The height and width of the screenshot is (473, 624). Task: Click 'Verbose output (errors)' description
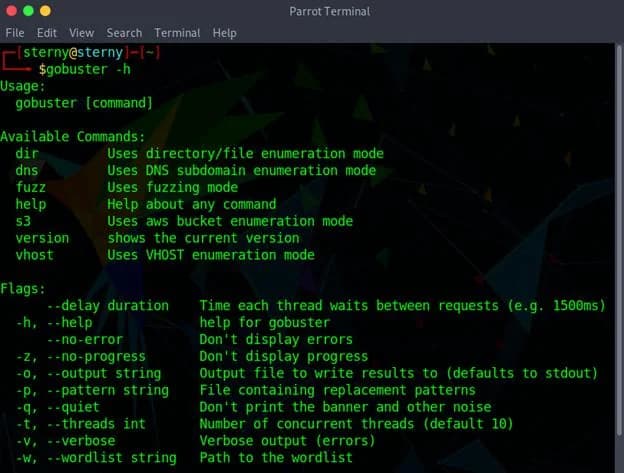(x=287, y=441)
